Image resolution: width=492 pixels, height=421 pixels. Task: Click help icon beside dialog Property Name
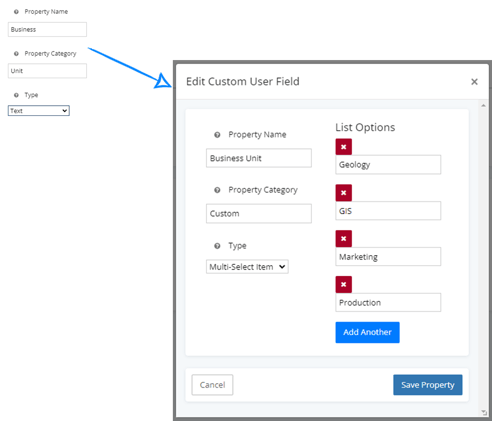217,135
